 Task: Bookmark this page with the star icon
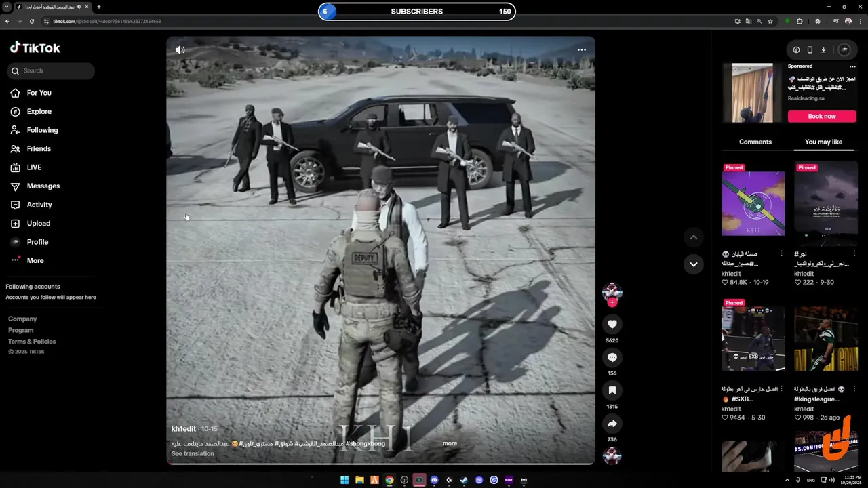(x=770, y=21)
